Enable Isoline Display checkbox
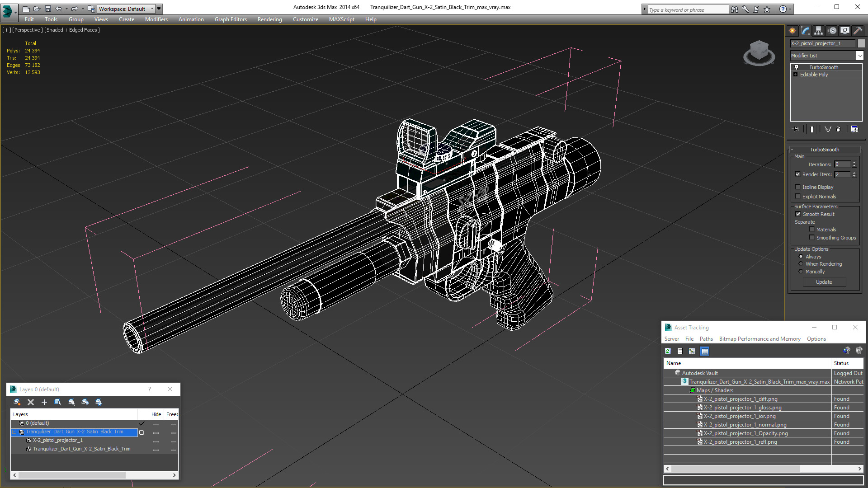This screenshot has width=868, height=488. pos(797,187)
